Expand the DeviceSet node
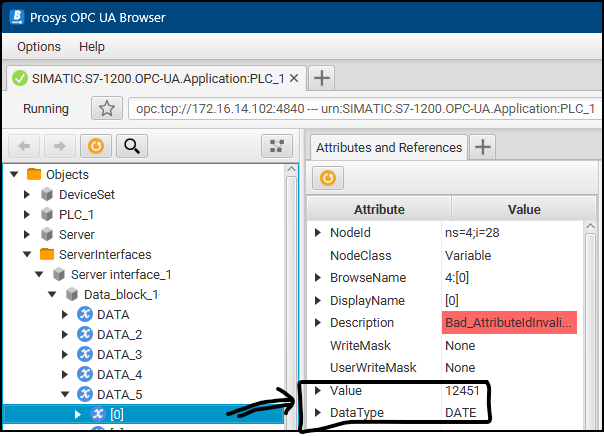This screenshot has height=436, width=604. [x=28, y=194]
